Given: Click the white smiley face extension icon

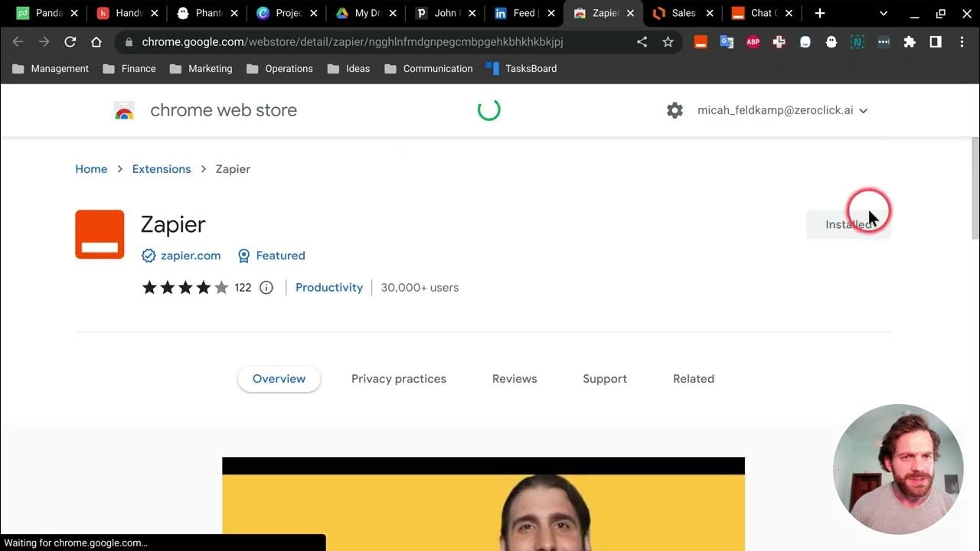Looking at the screenshot, I should point(805,42).
